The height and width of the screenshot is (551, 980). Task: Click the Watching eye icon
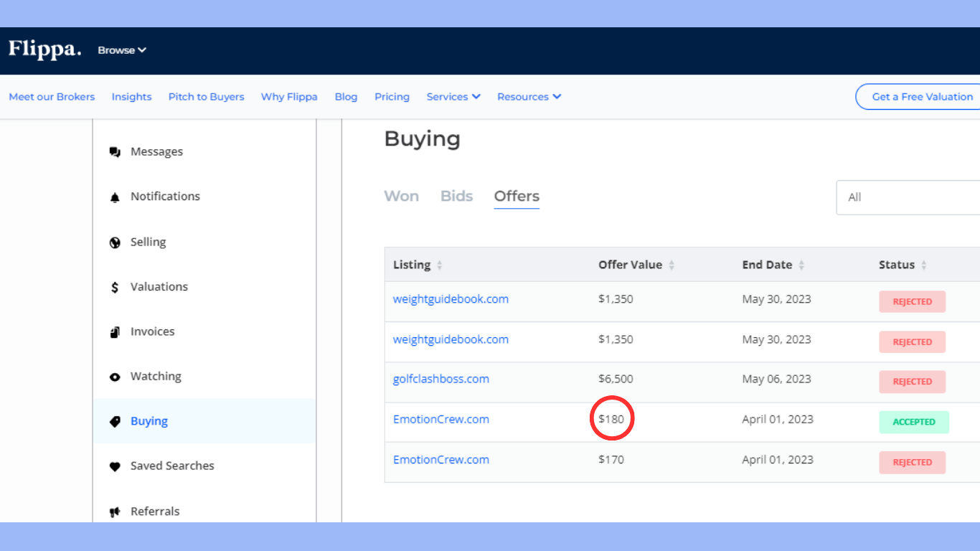click(x=115, y=376)
